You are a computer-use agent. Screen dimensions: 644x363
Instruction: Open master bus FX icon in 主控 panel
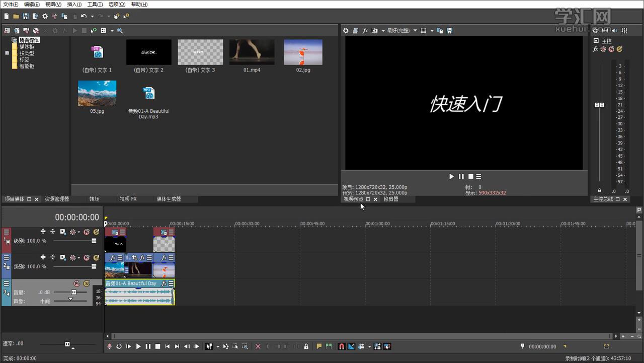(596, 49)
